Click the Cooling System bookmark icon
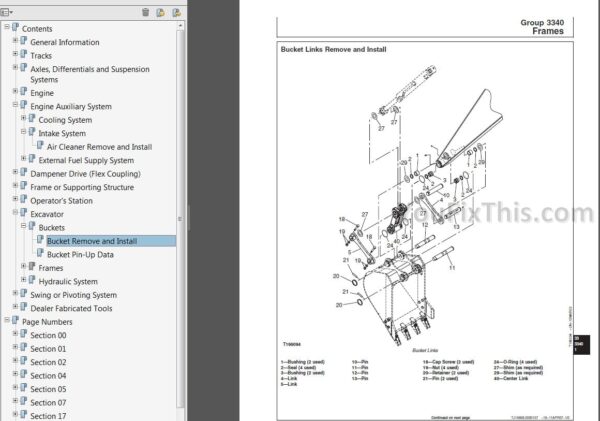The image size is (600, 421). click(31, 120)
